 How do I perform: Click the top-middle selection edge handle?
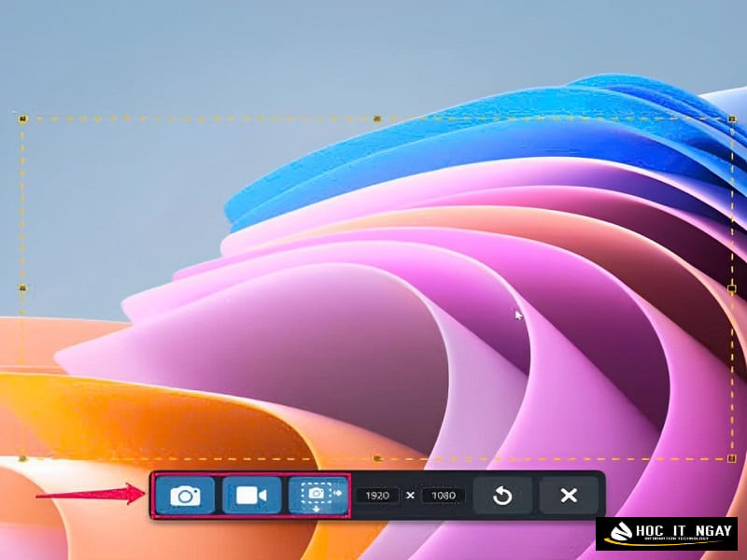[x=377, y=119]
